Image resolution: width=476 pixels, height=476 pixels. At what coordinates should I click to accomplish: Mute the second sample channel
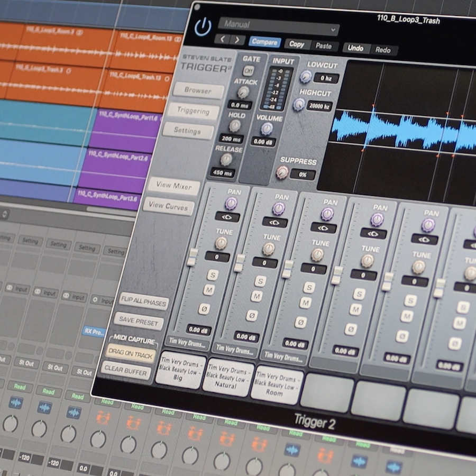click(x=257, y=296)
